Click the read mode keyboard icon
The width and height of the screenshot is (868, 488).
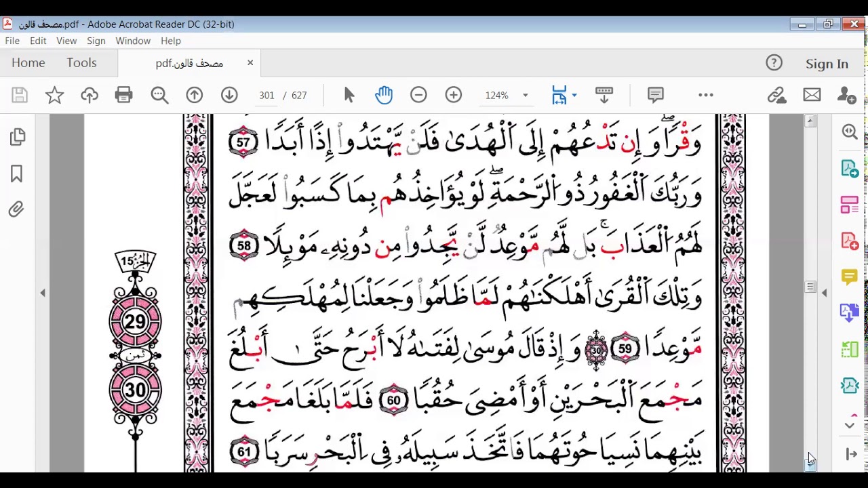604,96
